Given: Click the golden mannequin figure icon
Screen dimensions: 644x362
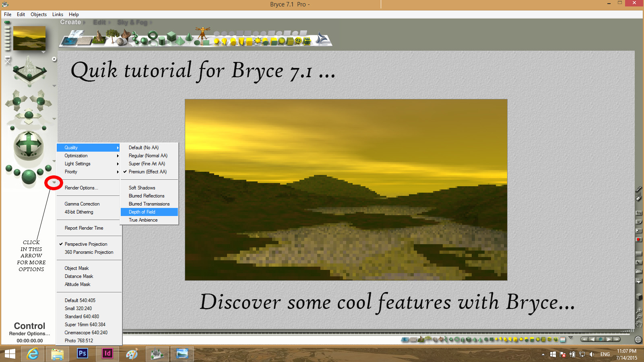Looking at the screenshot, I should pyautogui.click(x=202, y=33).
